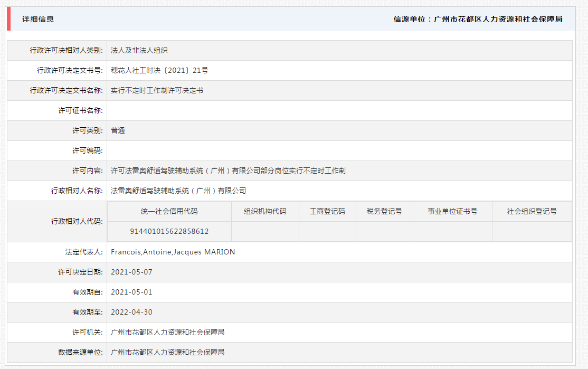Click the 有效期自 label
Image resolution: width=588 pixels, height=369 pixels.
pos(88,292)
